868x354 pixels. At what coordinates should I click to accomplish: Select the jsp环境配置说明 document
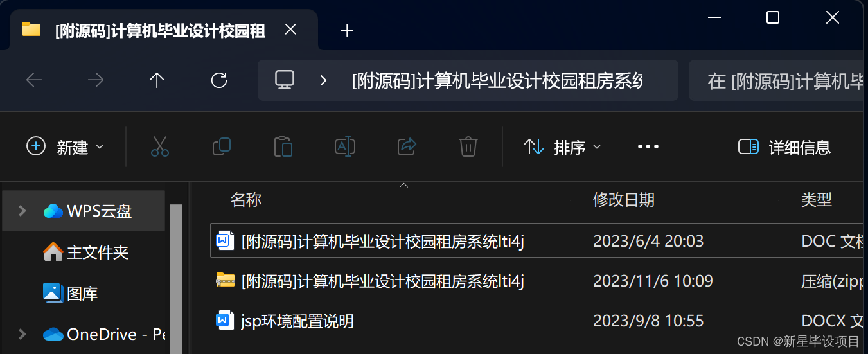297,321
